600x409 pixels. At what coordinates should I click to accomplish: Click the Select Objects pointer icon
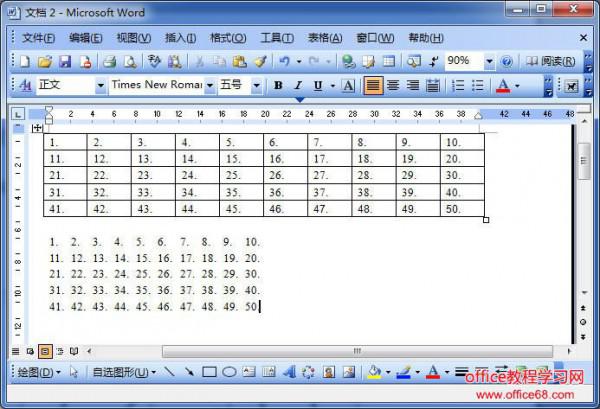coord(74,372)
